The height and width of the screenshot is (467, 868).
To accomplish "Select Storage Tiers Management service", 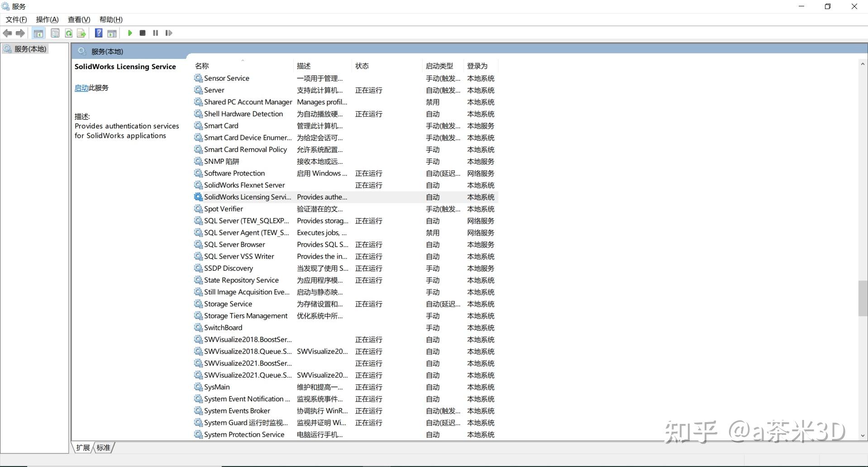I will pyautogui.click(x=346, y=316).
